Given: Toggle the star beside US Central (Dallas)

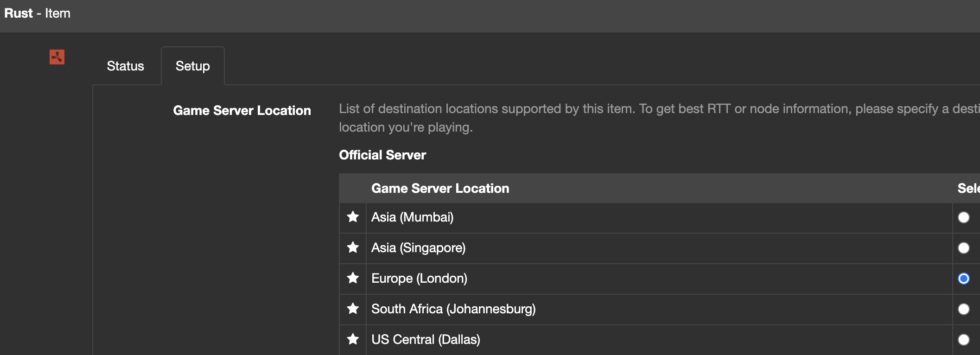Looking at the screenshot, I should (x=353, y=339).
